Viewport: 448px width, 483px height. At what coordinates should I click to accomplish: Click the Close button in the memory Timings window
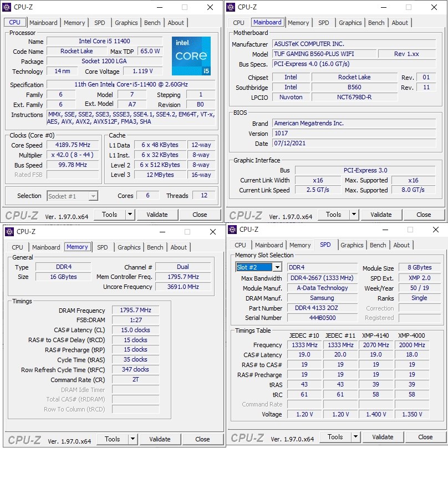(202, 439)
